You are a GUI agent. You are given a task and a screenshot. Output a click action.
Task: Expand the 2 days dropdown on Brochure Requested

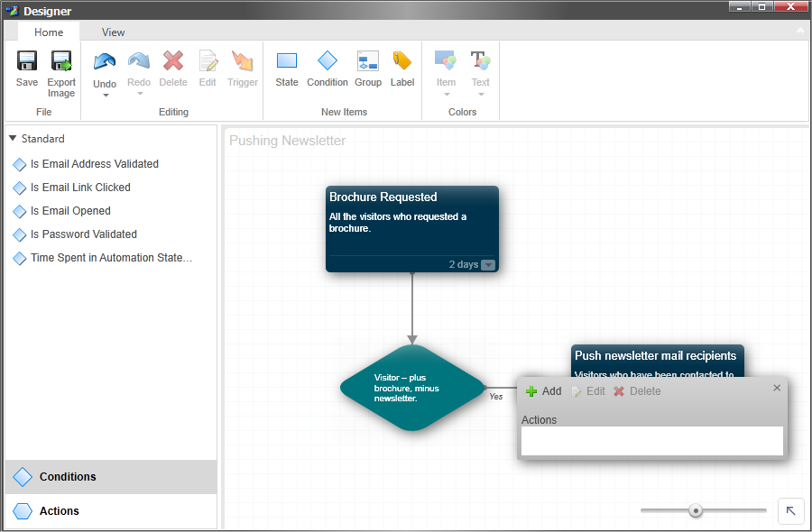pos(488,265)
